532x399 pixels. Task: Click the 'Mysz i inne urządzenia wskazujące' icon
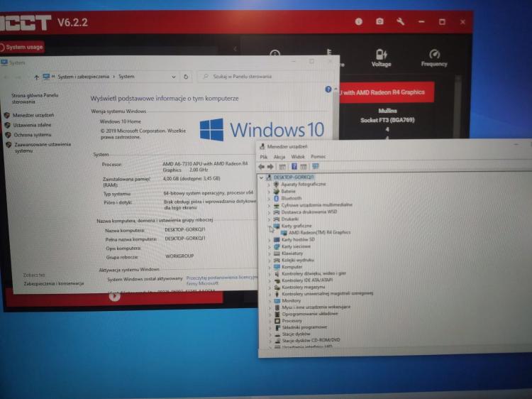pyautogui.click(x=277, y=307)
